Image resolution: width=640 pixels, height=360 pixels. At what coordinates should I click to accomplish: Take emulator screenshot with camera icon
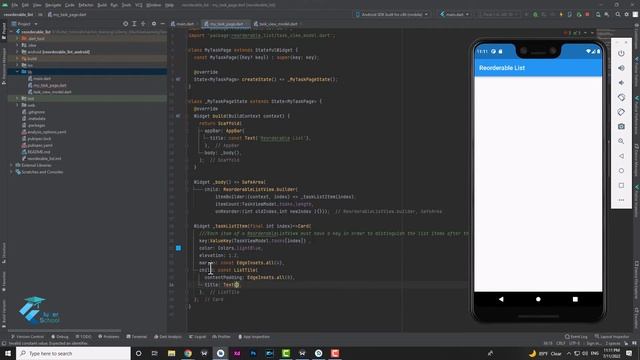pyautogui.click(x=621, y=127)
